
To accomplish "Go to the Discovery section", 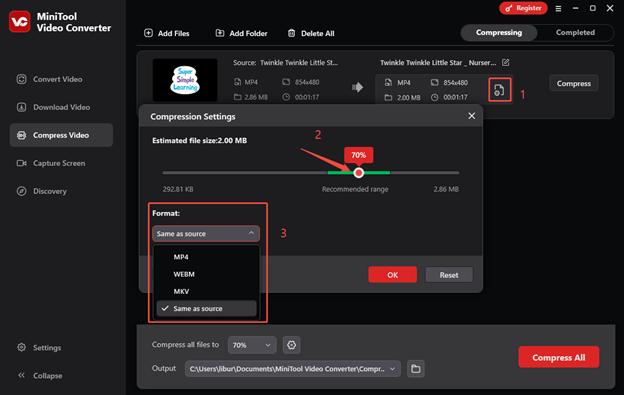I will [41, 191].
